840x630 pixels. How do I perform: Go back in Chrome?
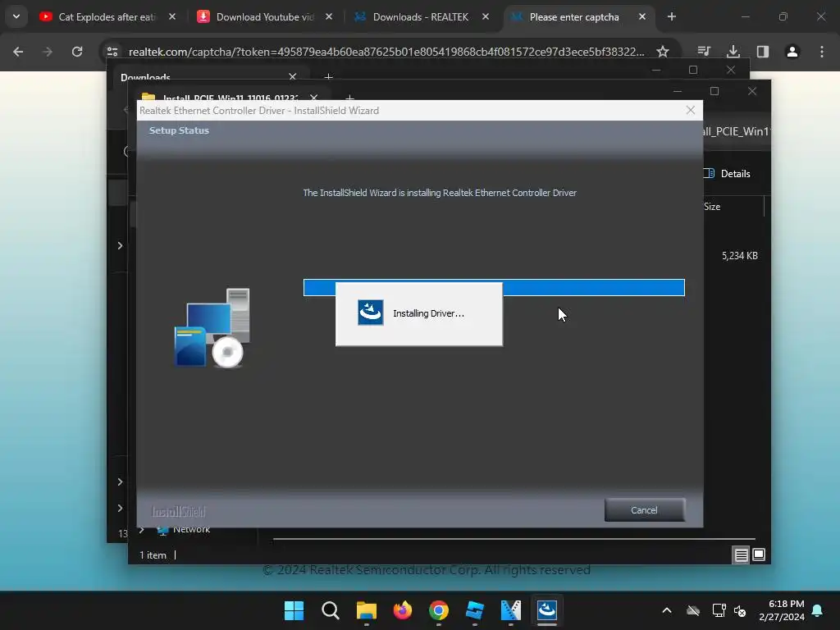18,52
